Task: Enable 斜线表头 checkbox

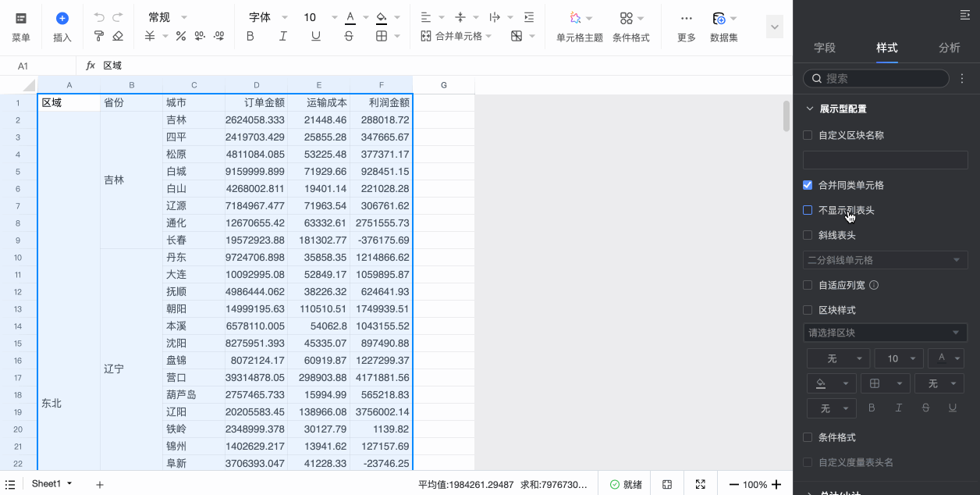Action: [808, 235]
